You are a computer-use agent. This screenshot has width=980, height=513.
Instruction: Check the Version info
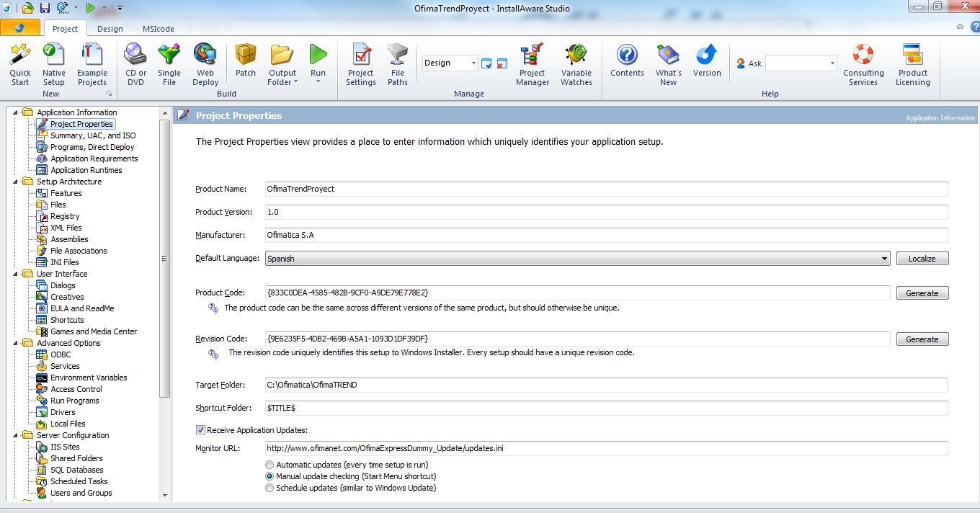tap(707, 60)
